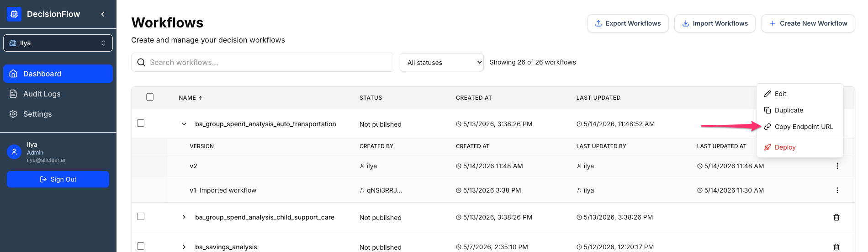Screen dimensions: 868x252
Task: Focus the Search workflows input field
Action: pos(263,62)
